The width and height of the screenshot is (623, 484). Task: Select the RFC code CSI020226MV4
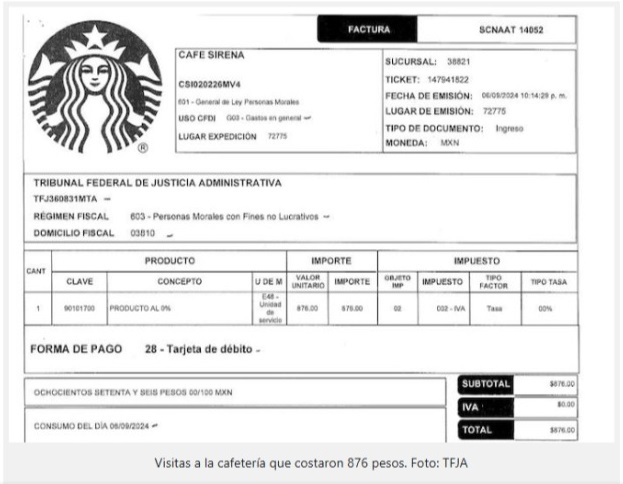[217, 86]
